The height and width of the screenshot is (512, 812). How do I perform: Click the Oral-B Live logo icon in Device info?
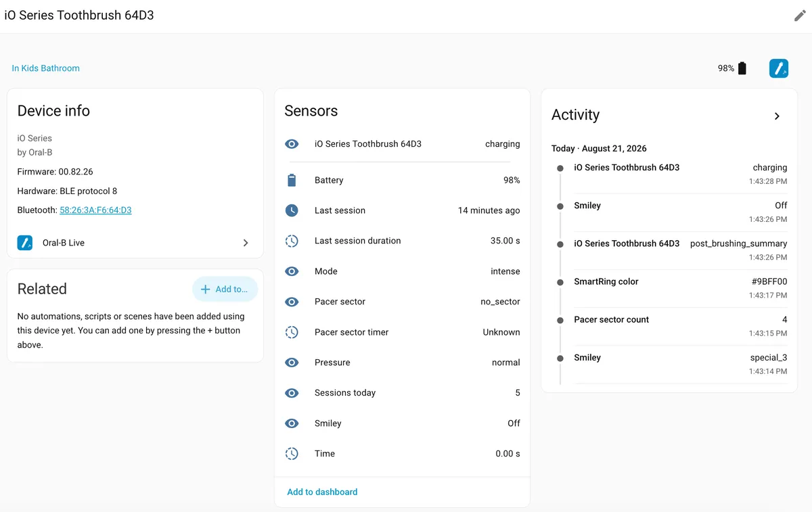[x=25, y=243]
